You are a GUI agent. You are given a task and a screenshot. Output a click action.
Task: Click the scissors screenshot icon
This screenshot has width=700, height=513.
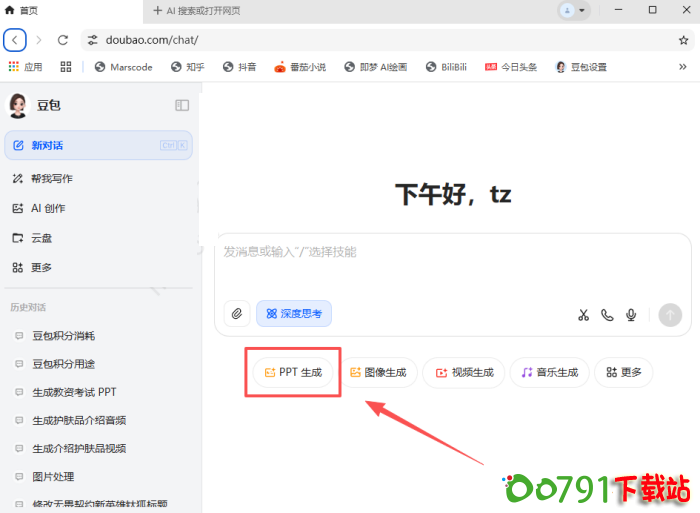[583, 315]
